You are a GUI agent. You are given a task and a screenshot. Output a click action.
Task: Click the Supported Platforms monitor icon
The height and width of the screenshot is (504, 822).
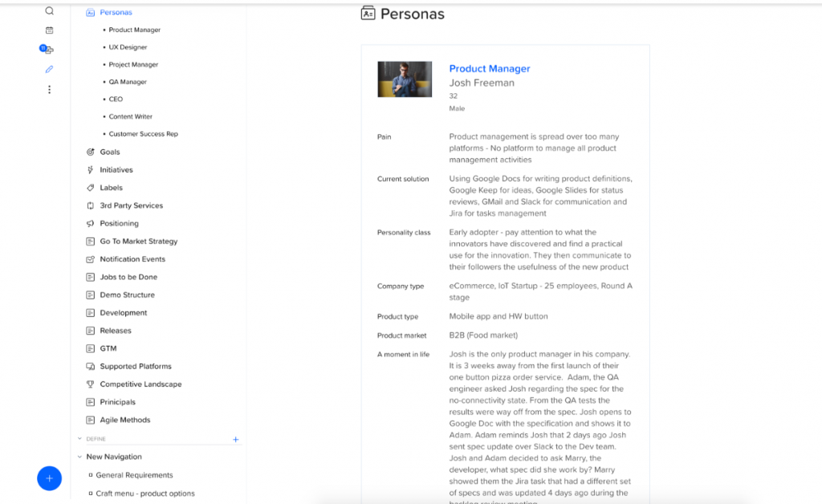(x=91, y=366)
